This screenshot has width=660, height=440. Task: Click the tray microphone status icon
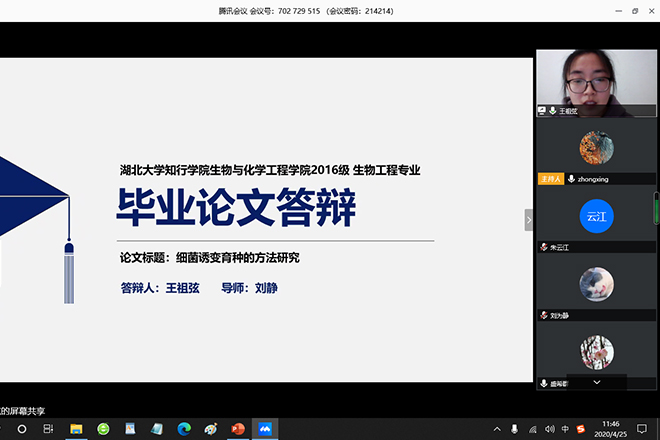coord(515,429)
